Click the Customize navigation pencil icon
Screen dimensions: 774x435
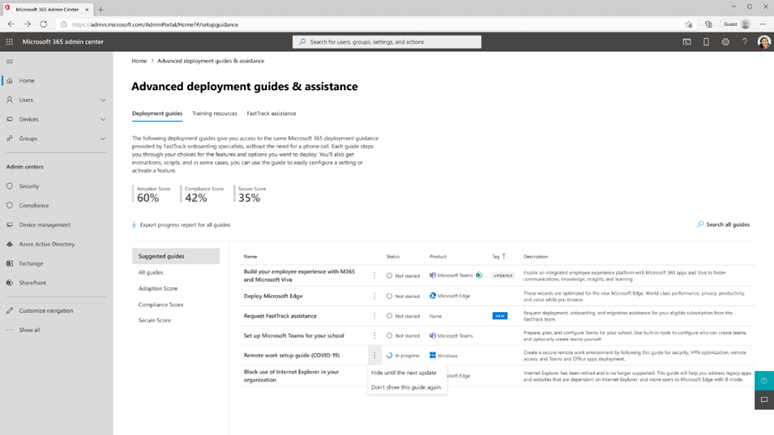pyautogui.click(x=9, y=311)
